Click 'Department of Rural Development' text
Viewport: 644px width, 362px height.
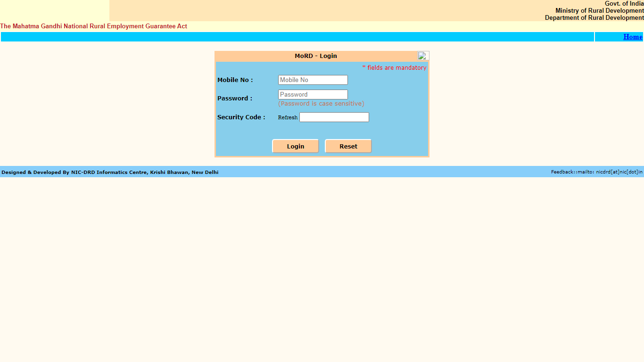click(594, 18)
